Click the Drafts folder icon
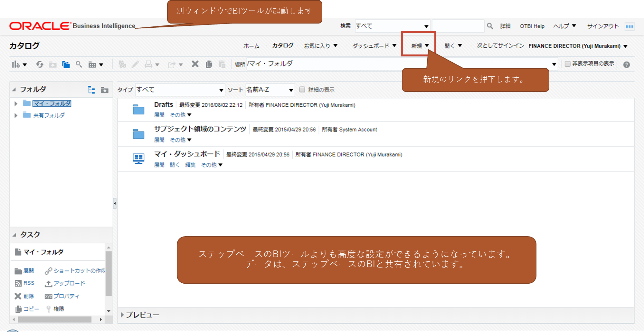 138,109
